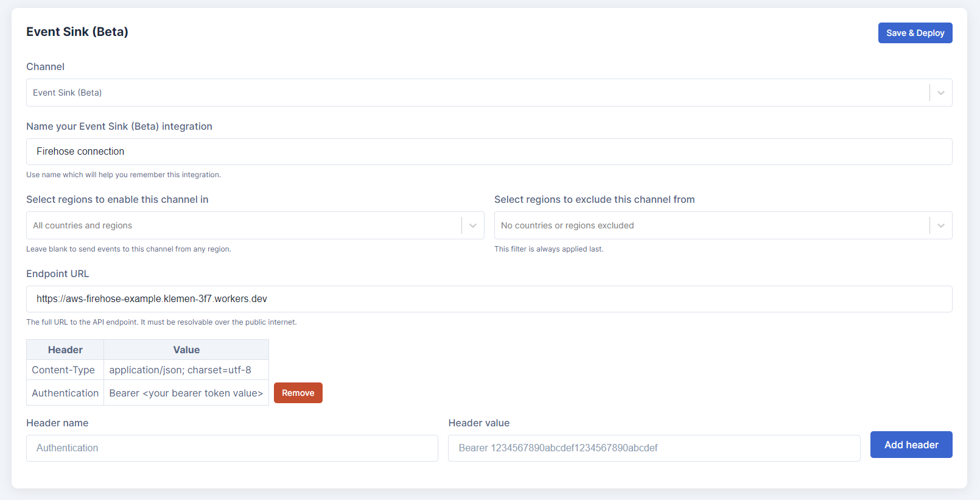Screen dimensions: 980x500
Task: Select the Bearer token value cell
Action: (x=186, y=393)
